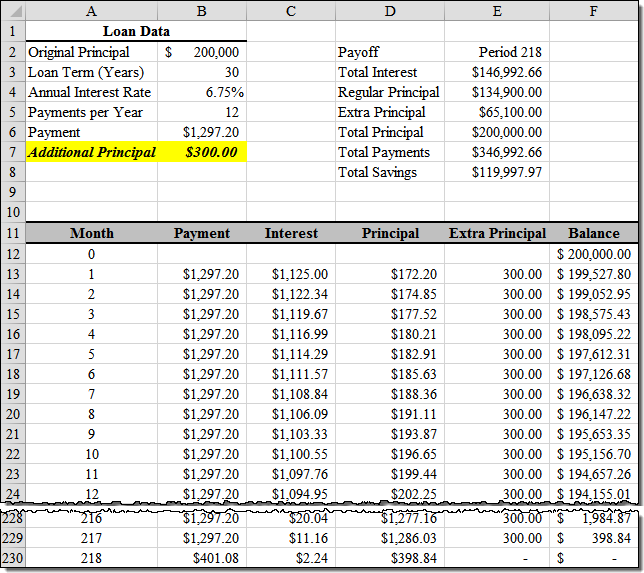Click the 'Original Principal' label cell

click(92, 52)
